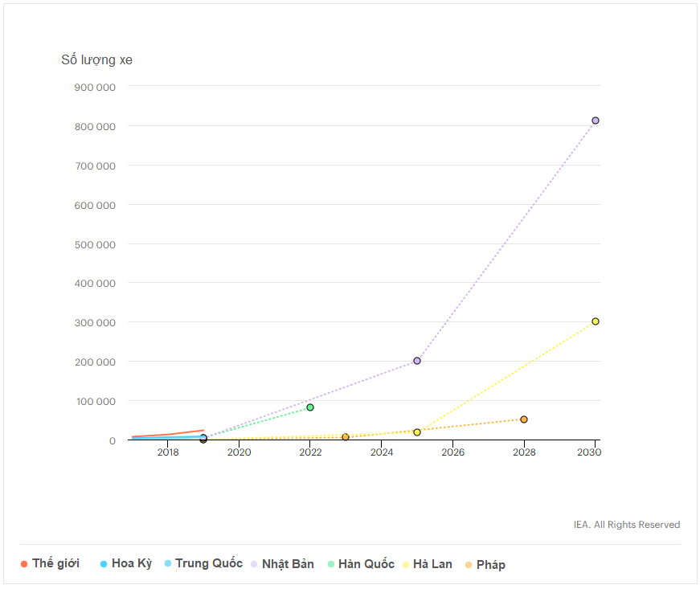This screenshot has height=589, width=700.
Task: Click the yellow 2030 data point at 300 000
Action: (596, 321)
